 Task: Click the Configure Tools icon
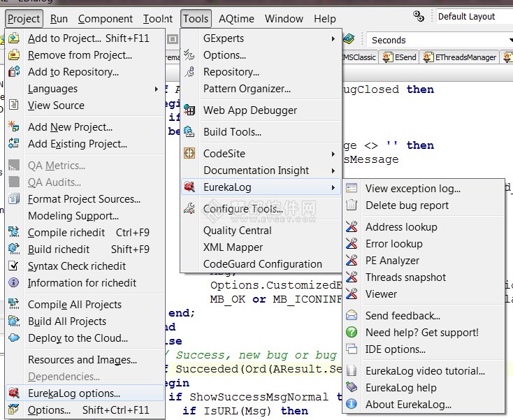(189, 208)
